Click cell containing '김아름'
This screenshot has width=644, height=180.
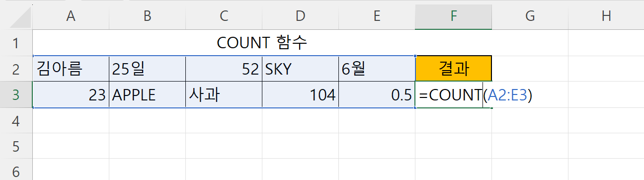(71, 69)
